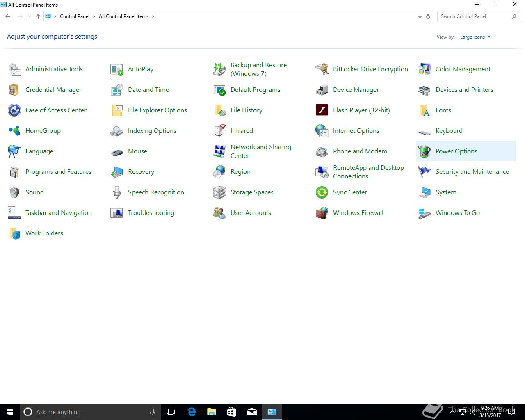The image size is (525, 420).
Task: Open File History icon
Action: pos(219,110)
